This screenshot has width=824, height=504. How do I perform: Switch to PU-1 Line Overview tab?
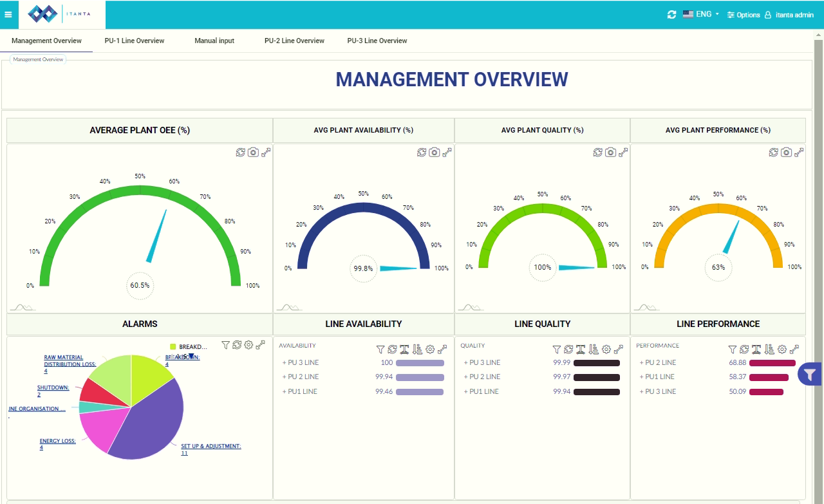[x=135, y=41]
